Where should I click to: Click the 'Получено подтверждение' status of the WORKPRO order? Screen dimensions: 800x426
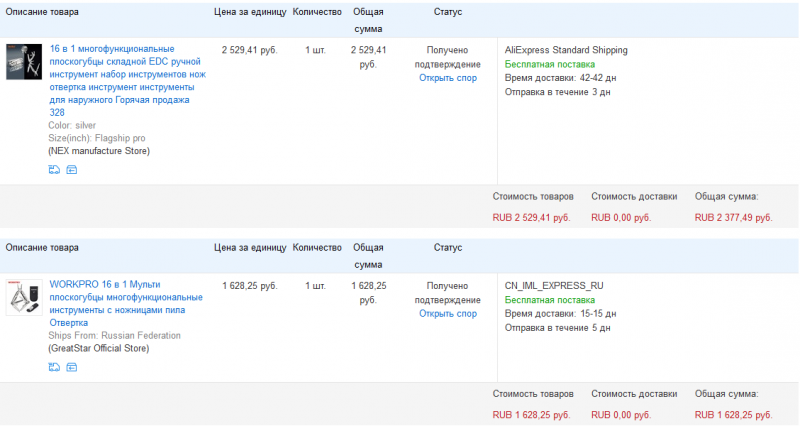(447, 292)
